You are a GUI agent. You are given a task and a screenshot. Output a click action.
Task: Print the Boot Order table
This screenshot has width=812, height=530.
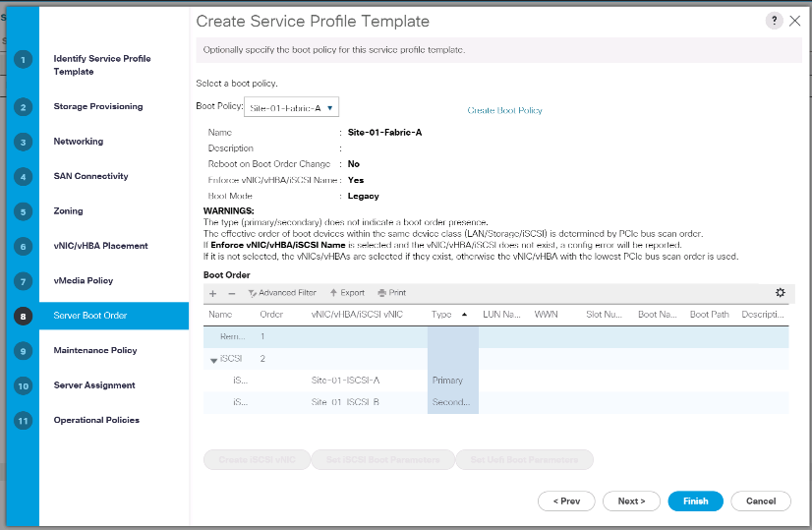pos(391,293)
